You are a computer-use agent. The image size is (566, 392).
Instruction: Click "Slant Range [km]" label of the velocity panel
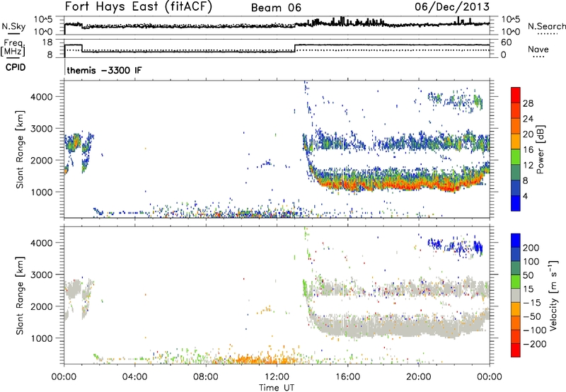[20, 296]
